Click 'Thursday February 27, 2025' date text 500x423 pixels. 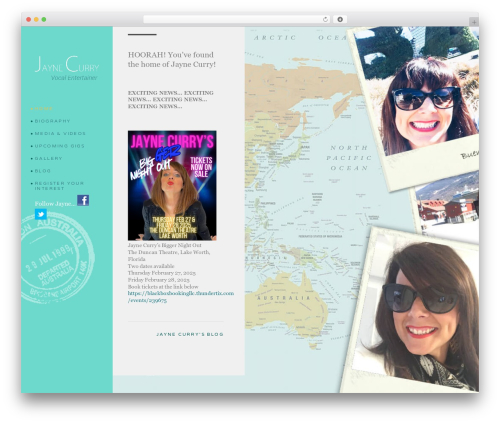162,273
